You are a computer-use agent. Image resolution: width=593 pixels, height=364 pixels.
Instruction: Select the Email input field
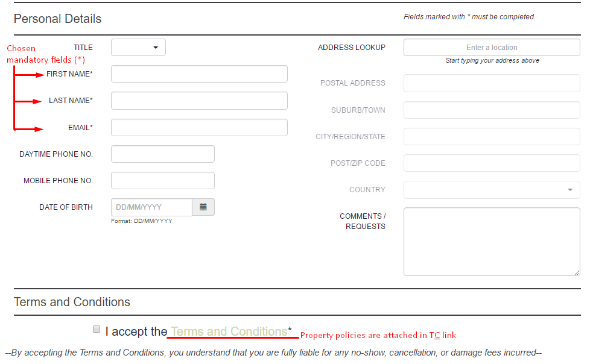199,127
